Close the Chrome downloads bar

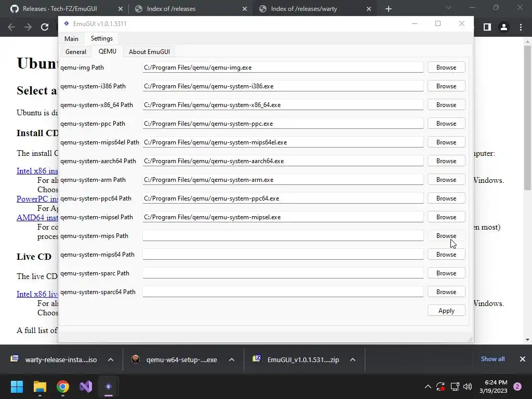(523, 359)
